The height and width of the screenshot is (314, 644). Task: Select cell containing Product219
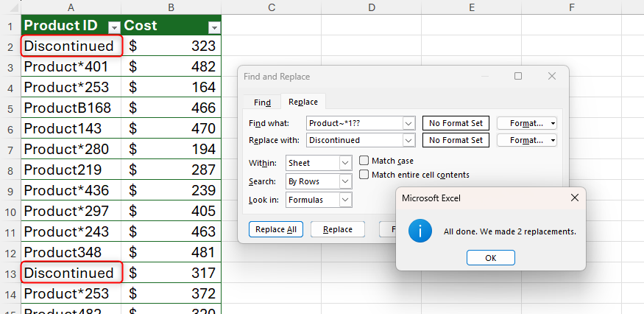tap(71, 170)
